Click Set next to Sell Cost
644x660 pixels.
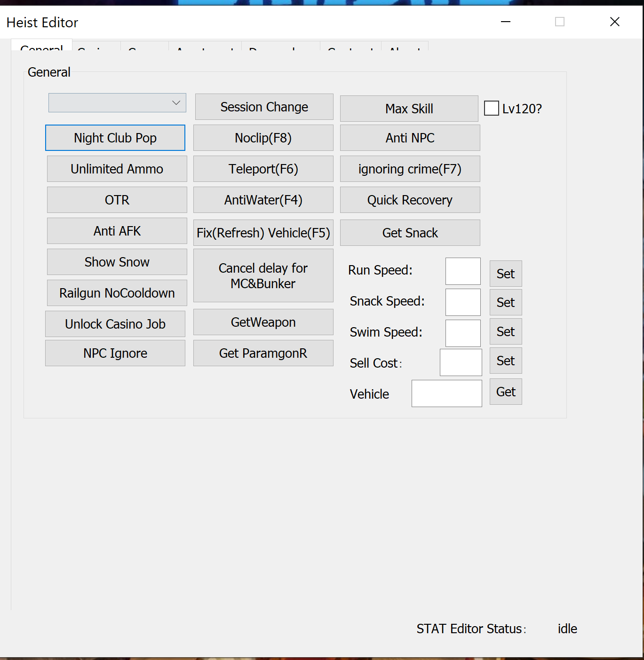[x=506, y=361]
